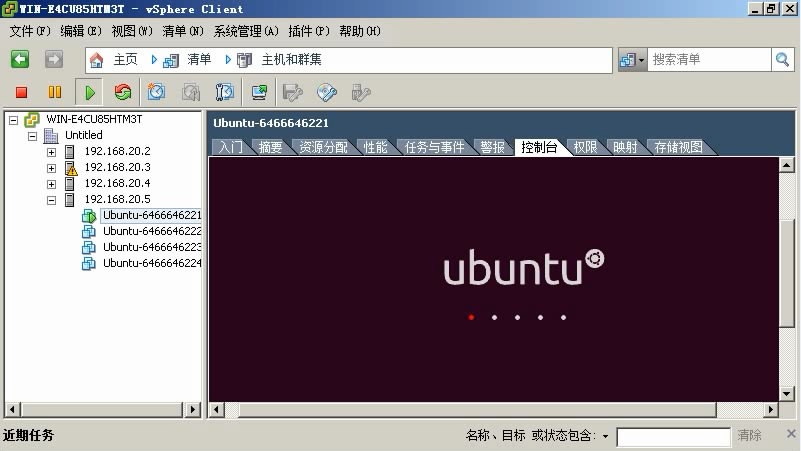Viewport: 801px width, 451px height.
Task: Click the 主页 breadcrumb link
Action: [x=125, y=60]
